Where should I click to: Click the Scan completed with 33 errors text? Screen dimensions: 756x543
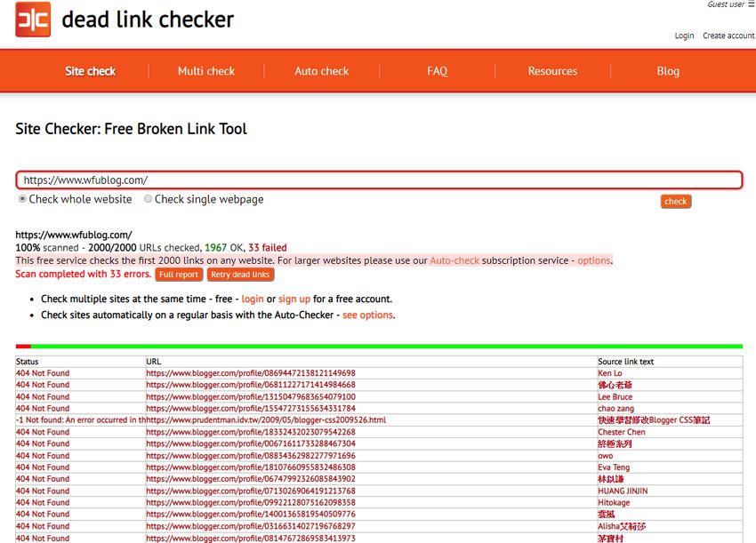coord(84,274)
